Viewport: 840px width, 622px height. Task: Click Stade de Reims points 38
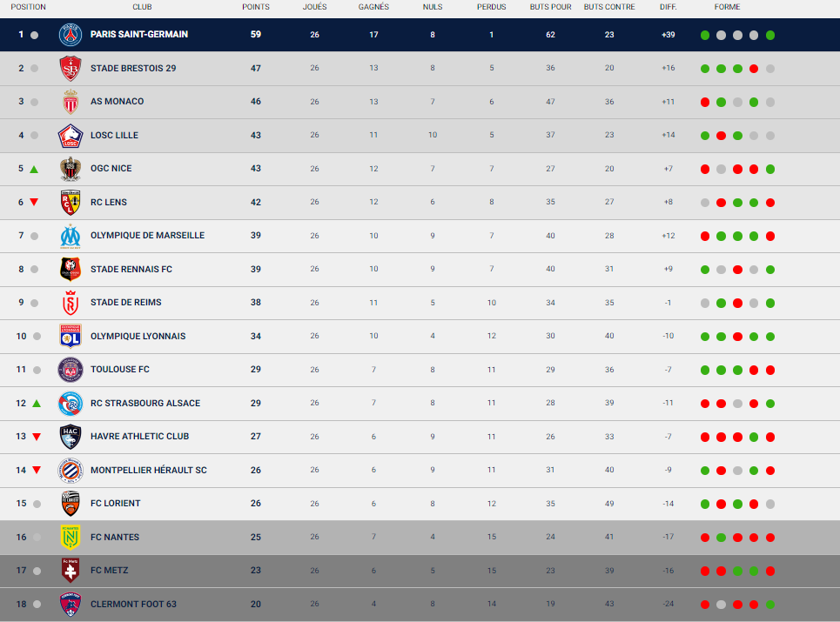click(256, 303)
